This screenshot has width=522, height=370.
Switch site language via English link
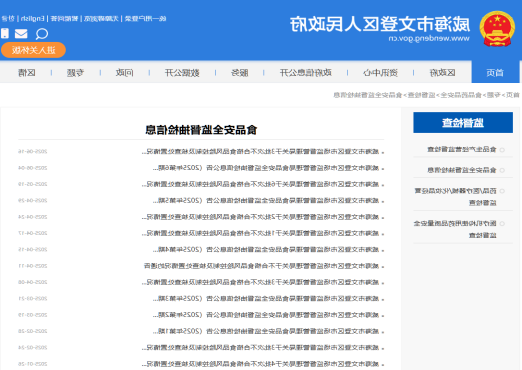click(33, 18)
